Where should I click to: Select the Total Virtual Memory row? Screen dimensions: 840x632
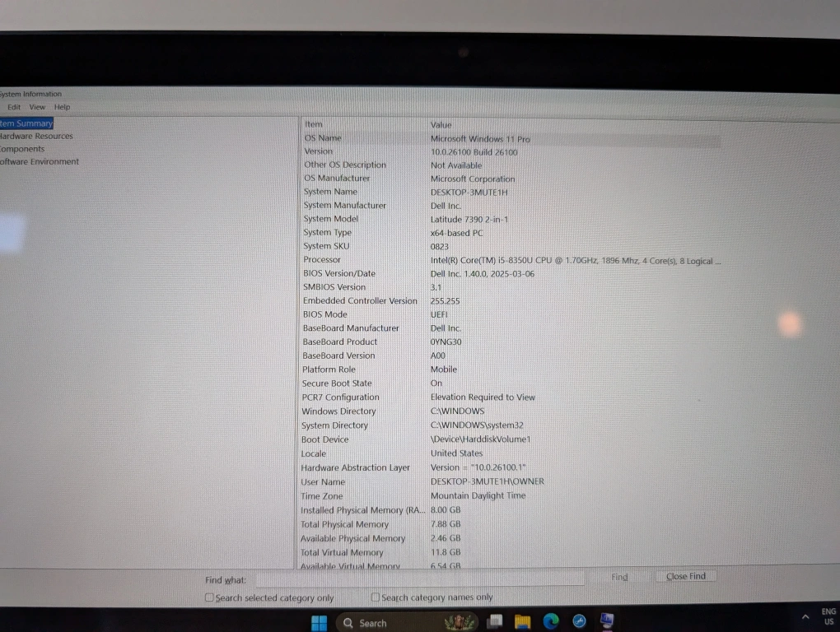[511, 552]
